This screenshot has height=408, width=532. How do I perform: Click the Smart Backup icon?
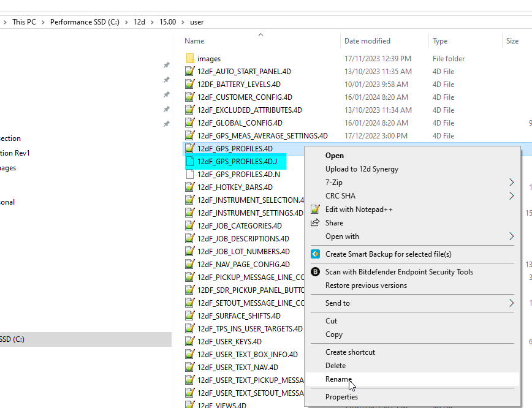tap(316, 254)
